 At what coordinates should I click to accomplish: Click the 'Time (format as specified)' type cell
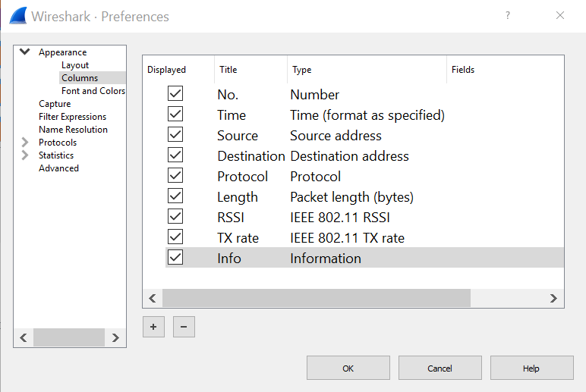point(367,115)
